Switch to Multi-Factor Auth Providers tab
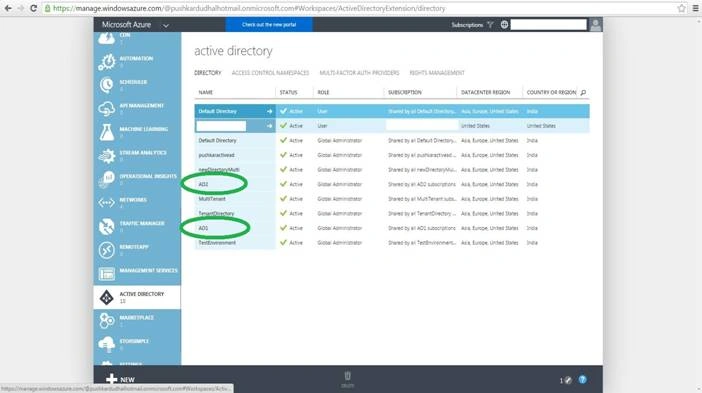The height and width of the screenshot is (393, 702). 359,73
